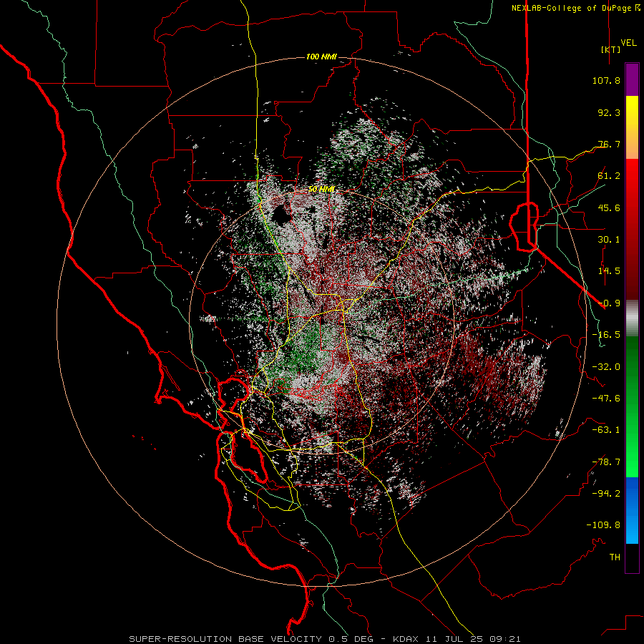Click the NEXLAB-College of DuPage header text

pos(575,8)
